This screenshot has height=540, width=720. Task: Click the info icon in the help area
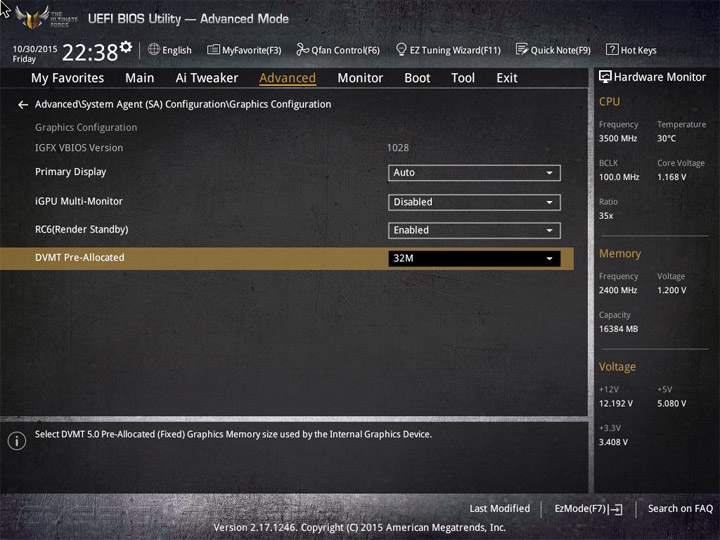(x=17, y=441)
